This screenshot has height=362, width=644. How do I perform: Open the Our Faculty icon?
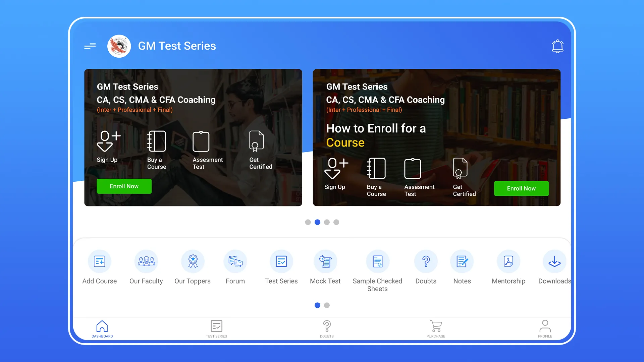[x=146, y=261]
